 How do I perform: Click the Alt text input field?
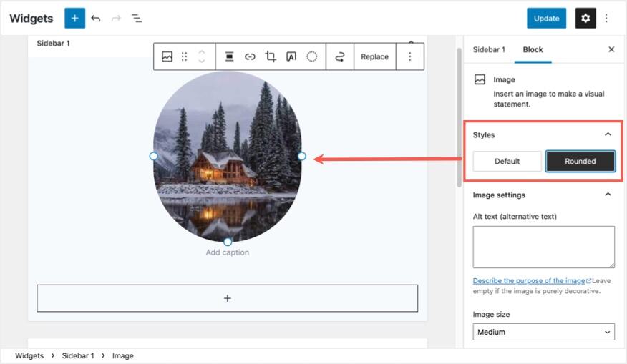543,247
